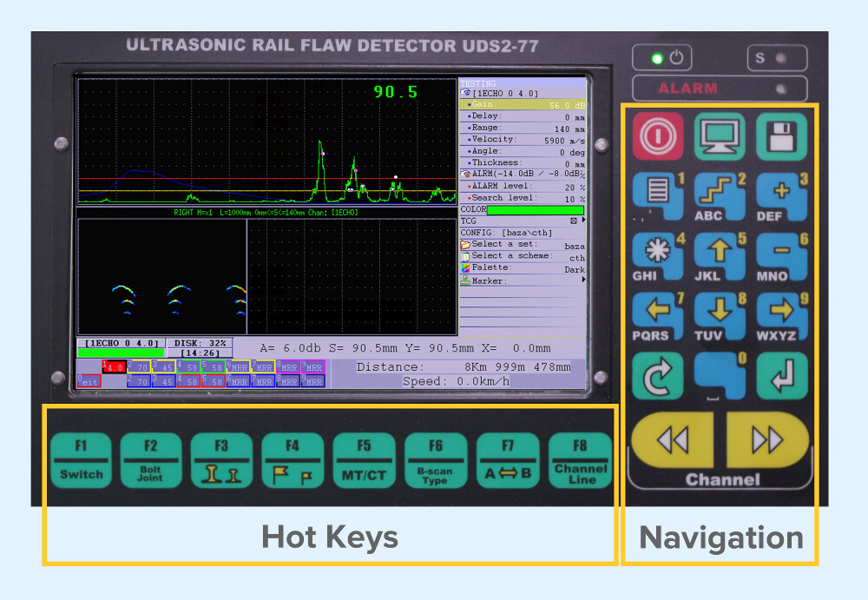Tap the red power-symbol key on the keypad
Viewport: 868px width, 600px height.
658,135
